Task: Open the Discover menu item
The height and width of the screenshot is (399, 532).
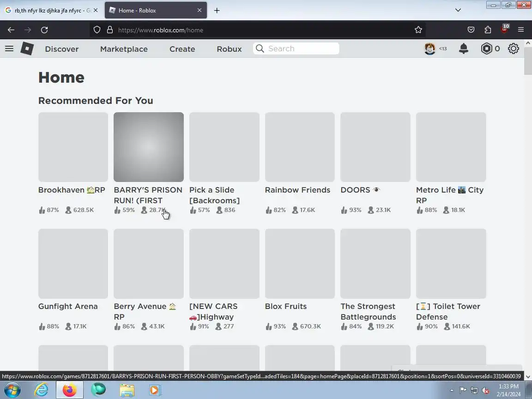Action: 62,49
